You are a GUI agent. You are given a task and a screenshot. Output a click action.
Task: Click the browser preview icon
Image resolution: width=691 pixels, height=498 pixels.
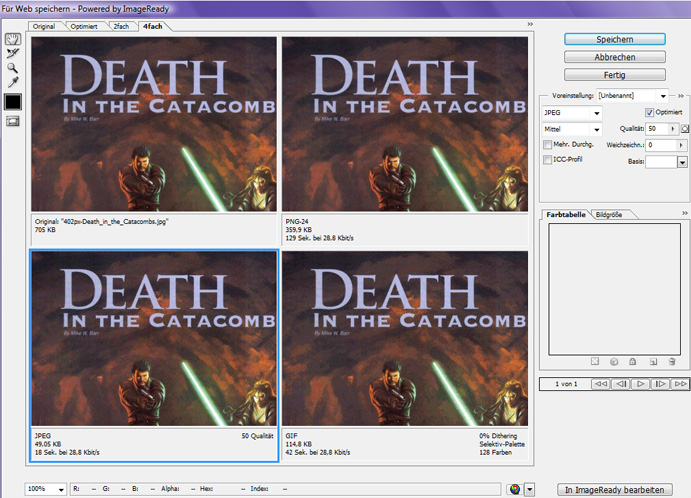coord(515,489)
